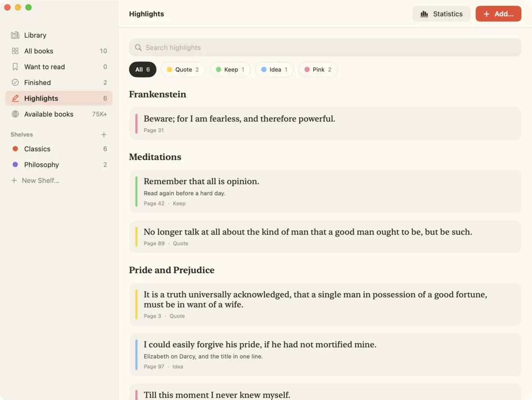The image size is (532, 400).
Task: Click the Meditations section heading
Action: click(x=155, y=157)
